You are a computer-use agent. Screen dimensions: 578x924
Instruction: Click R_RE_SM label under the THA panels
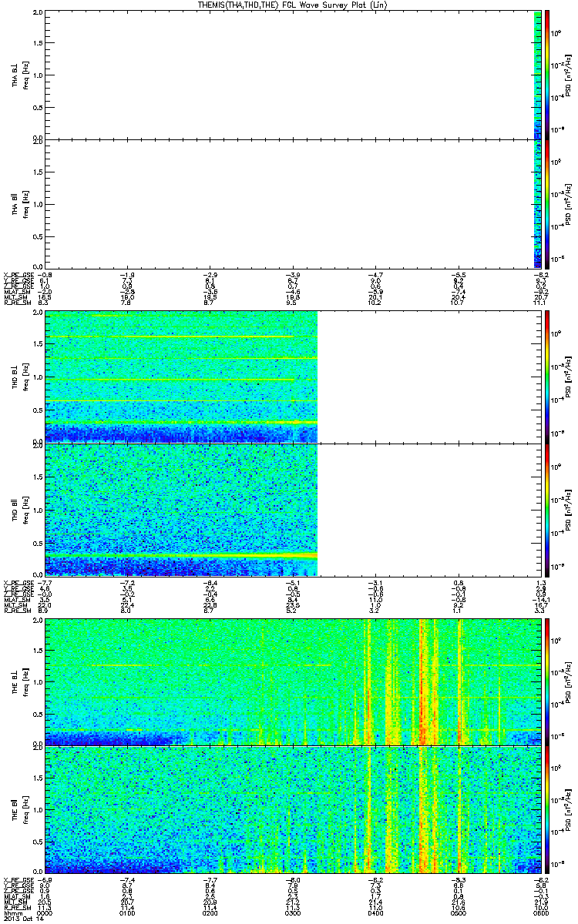[18, 303]
